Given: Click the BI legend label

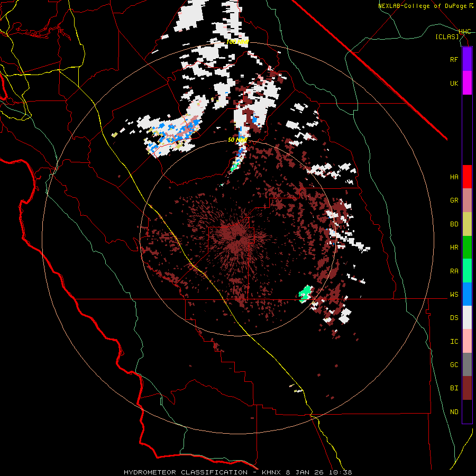Looking at the screenshot, I should (454, 388).
